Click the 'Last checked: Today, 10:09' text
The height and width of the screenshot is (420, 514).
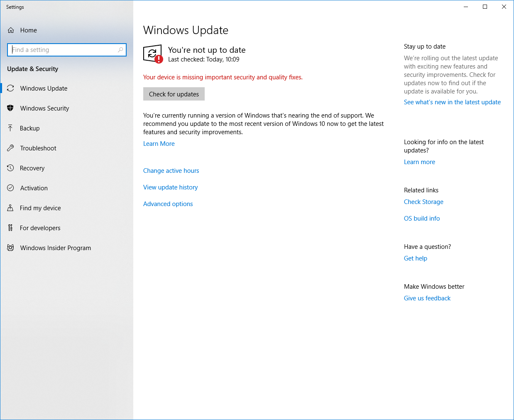point(204,59)
